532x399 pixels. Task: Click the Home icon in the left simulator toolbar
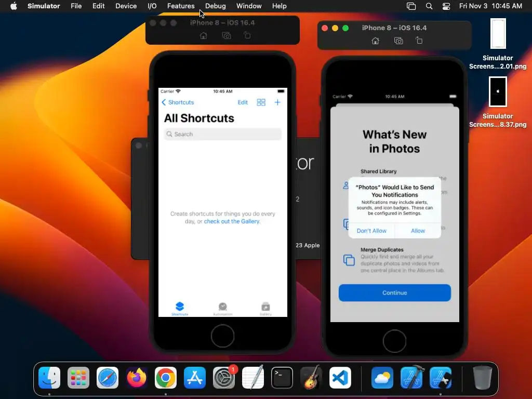pyautogui.click(x=203, y=35)
